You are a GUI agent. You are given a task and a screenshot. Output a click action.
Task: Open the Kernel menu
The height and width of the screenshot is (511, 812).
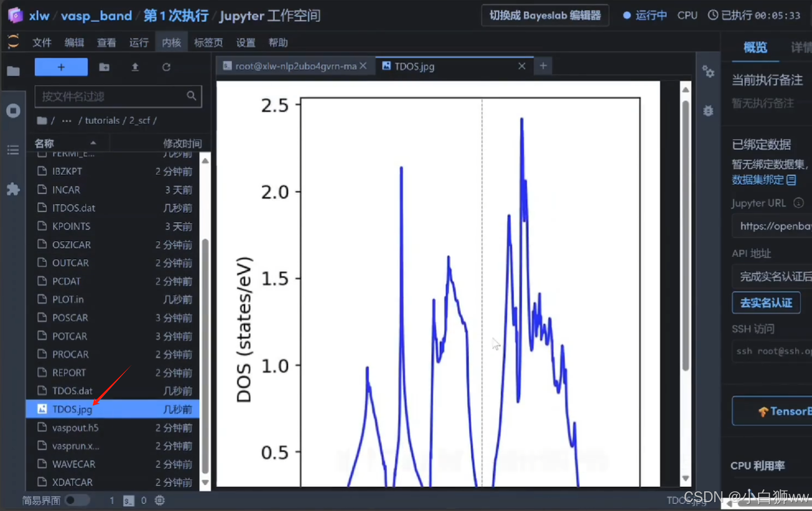click(x=171, y=43)
